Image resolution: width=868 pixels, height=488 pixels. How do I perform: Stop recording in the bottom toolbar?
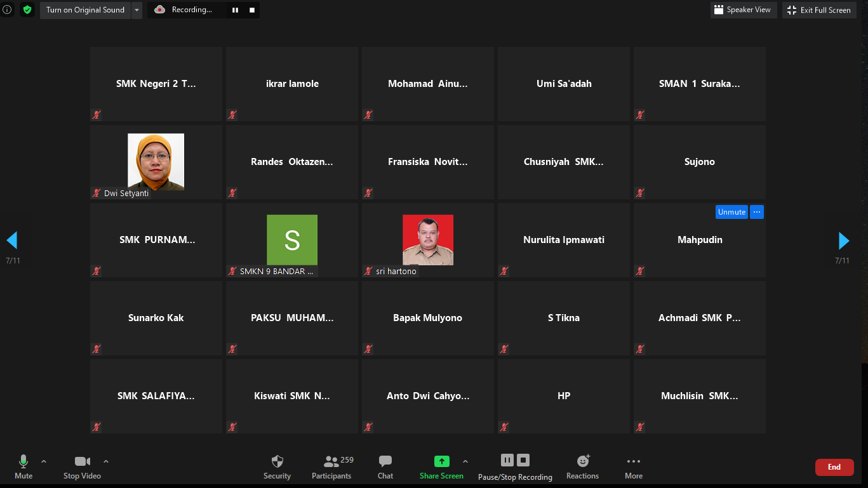pos(523,460)
